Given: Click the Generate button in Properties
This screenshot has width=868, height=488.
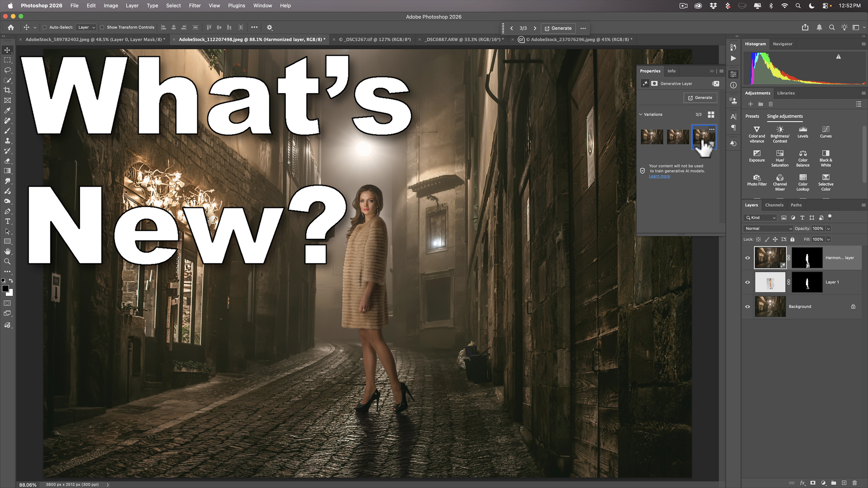Looking at the screenshot, I should (x=700, y=98).
